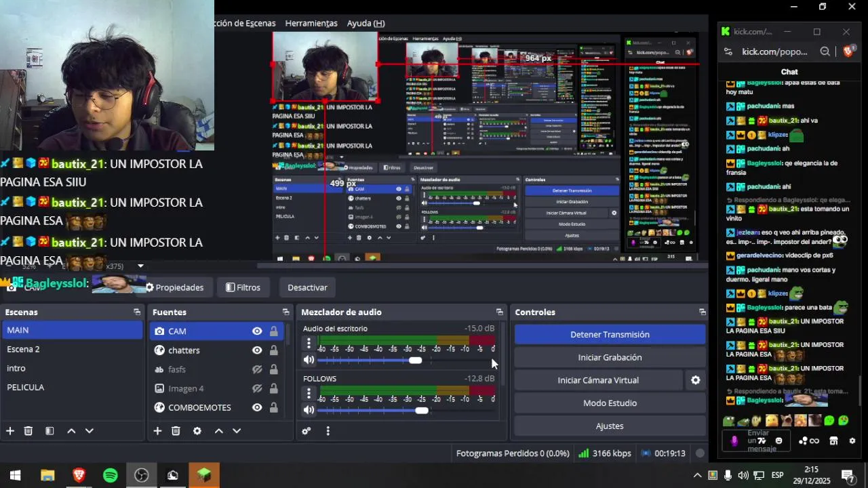
Task: Click Detener Transmisión button
Action: point(610,334)
